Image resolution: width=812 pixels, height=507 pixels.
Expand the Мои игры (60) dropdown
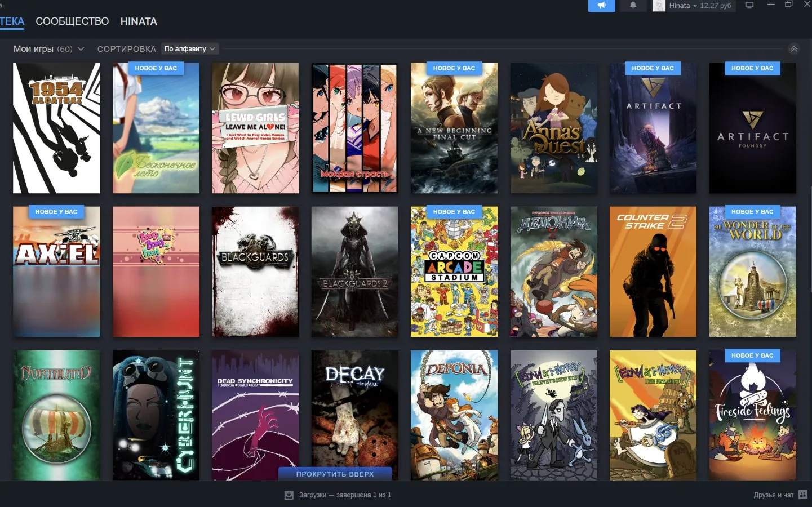(48, 49)
